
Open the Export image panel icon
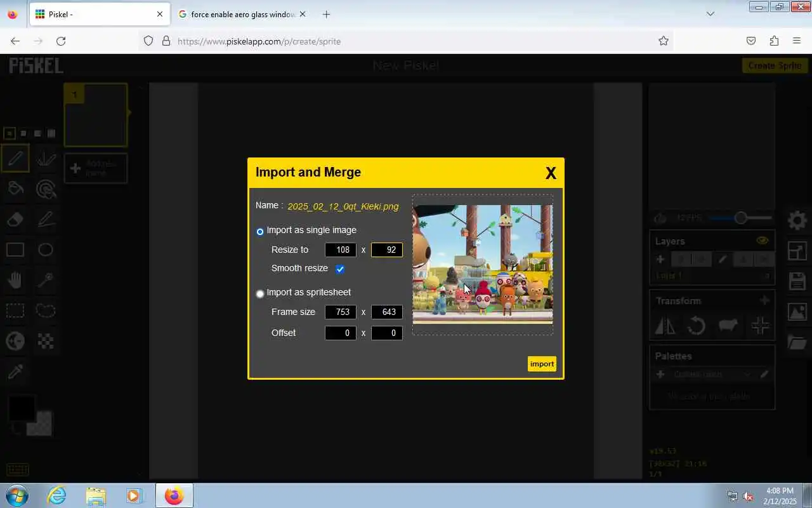797,312
